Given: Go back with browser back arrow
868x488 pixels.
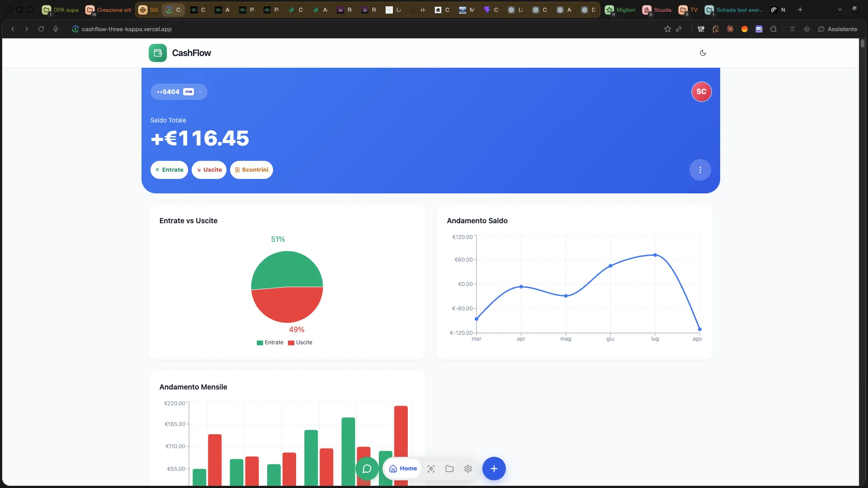Looking at the screenshot, I should coord(13,29).
